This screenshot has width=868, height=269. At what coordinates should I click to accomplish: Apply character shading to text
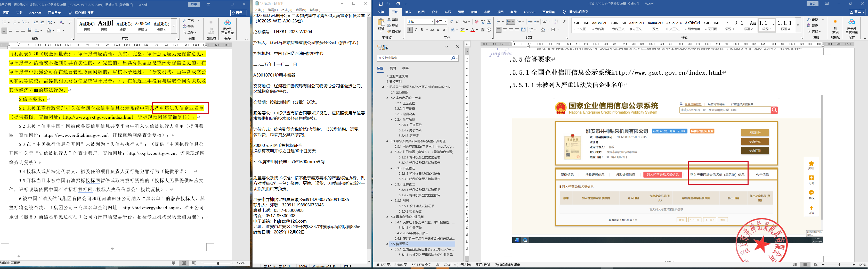pyautogui.click(x=483, y=30)
